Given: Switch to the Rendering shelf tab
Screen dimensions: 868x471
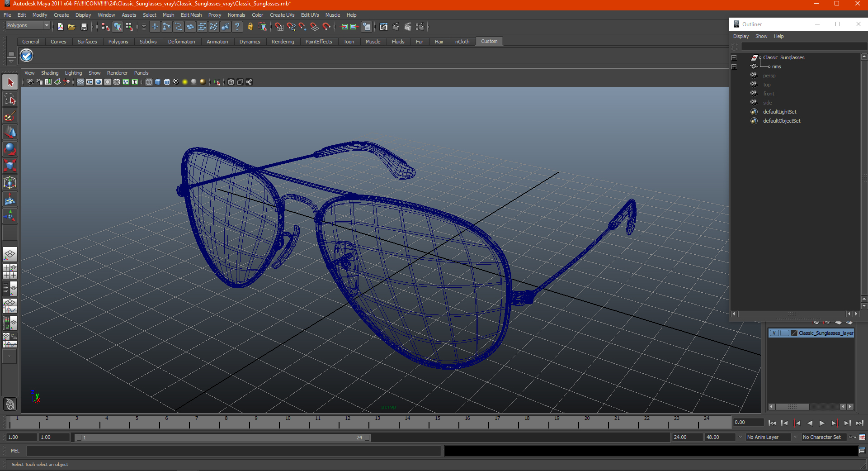Looking at the screenshot, I should coord(283,42).
